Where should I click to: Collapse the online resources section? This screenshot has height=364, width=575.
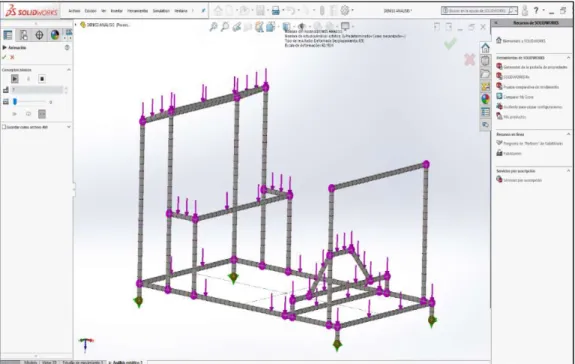pos(569,134)
